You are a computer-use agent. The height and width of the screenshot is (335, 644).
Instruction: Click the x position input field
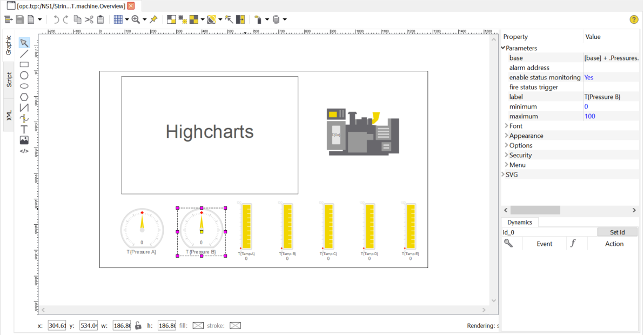[57, 325]
